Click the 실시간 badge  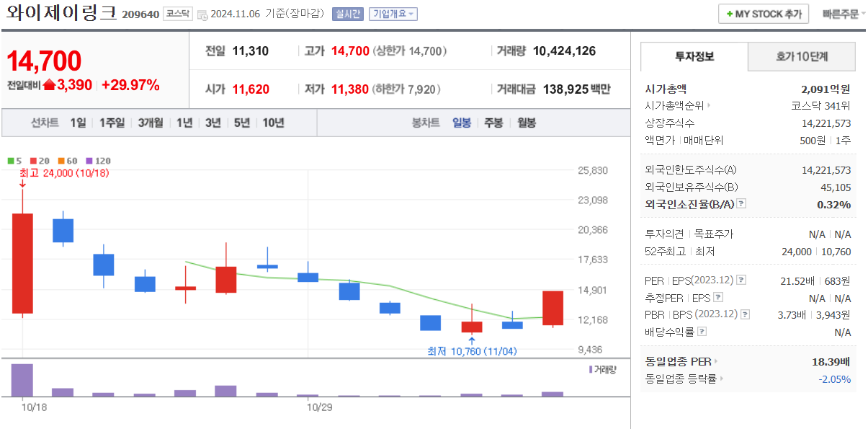click(x=349, y=14)
